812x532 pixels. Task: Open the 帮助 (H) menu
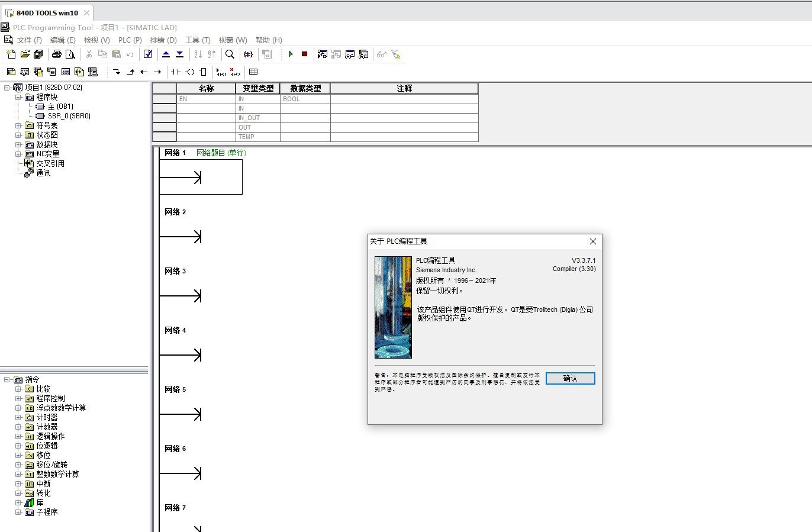pos(269,40)
